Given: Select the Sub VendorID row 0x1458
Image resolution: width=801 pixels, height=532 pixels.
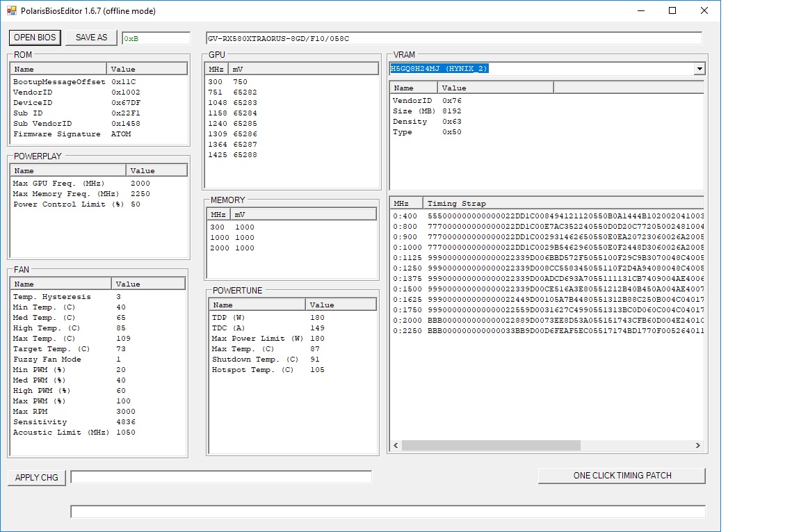Looking at the screenshot, I should click(99, 124).
